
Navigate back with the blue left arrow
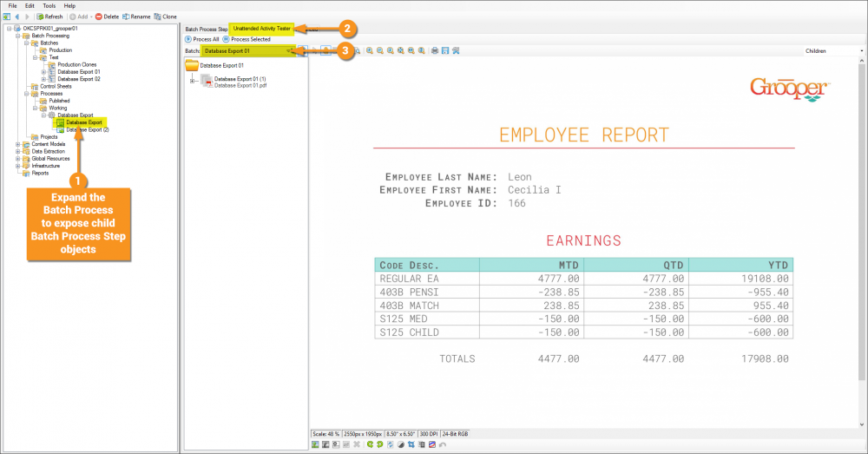point(17,16)
